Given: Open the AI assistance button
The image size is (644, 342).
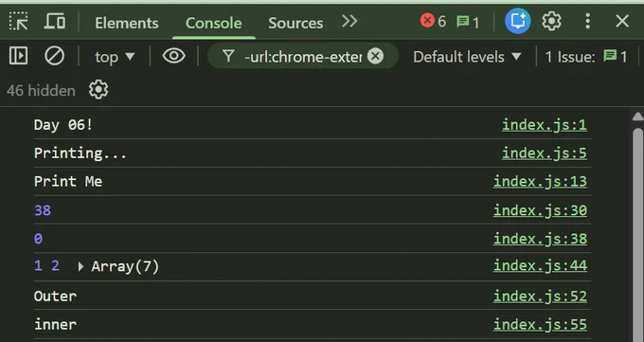Looking at the screenshot, I should click(517, 21).
